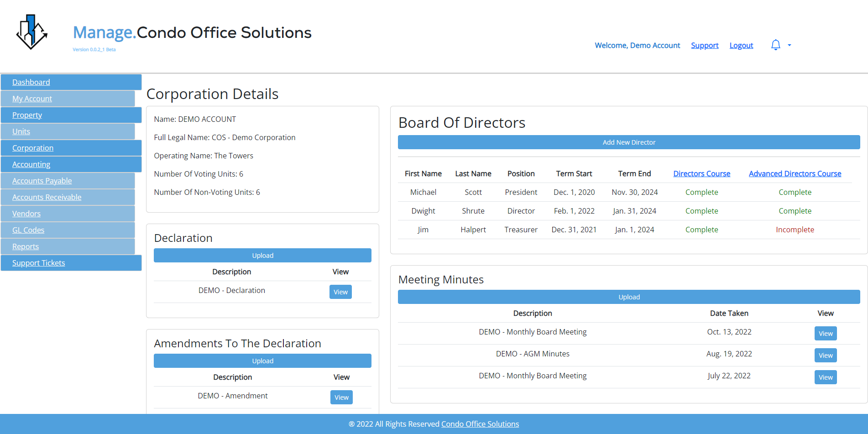Open the Accounts Receivable page

pos(47,197)
